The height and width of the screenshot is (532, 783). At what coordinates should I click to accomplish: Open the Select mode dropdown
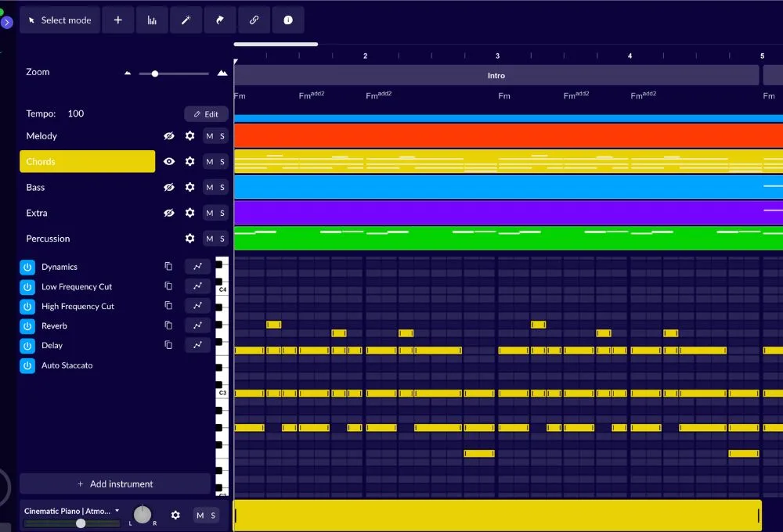pos(60,20)
